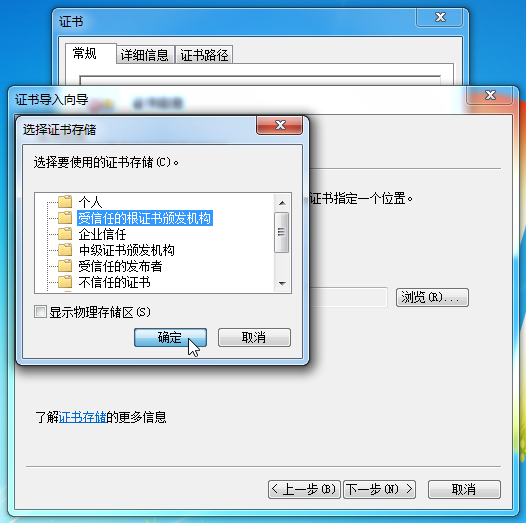This screenshot has height=523, width=526.
Task: Click the 浏览(R)... button
Action: [432, 297]
